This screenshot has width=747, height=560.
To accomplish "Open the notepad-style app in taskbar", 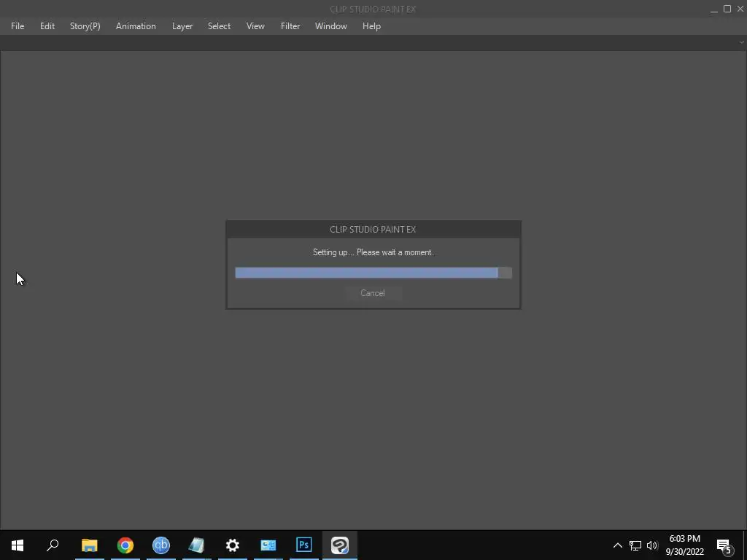I will [196, 545].
